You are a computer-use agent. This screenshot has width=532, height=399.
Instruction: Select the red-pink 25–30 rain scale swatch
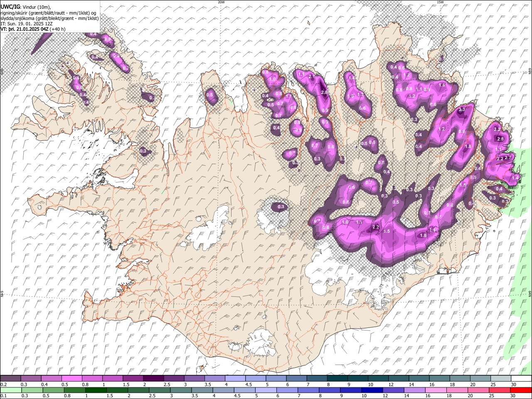[x=499, y=390]
